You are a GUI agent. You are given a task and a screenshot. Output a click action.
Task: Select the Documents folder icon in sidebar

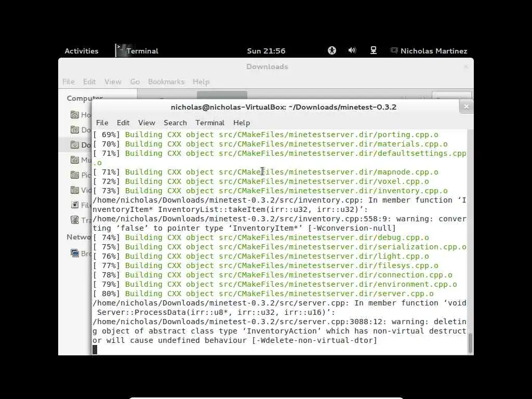(75, 129)
